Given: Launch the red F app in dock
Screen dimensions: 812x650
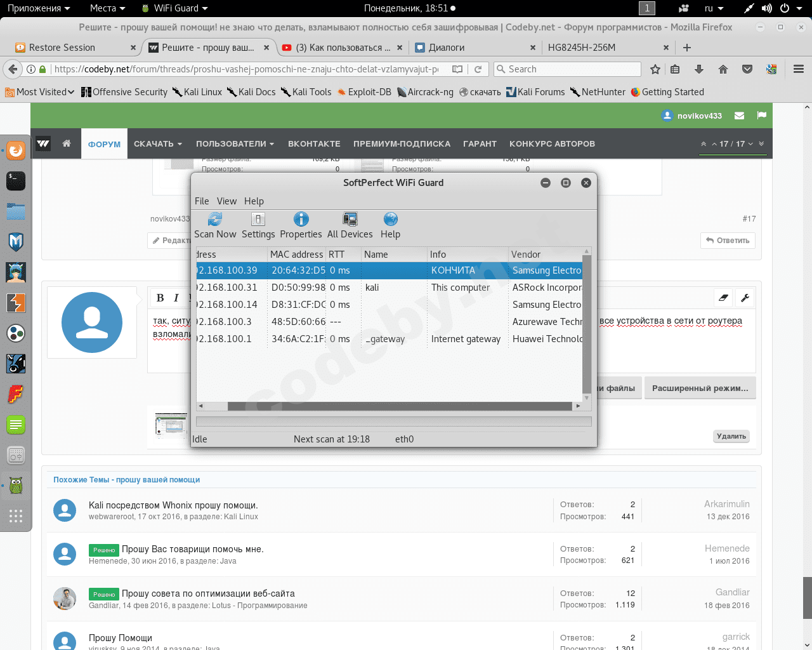Looking at the screenshot, I should click(x=16, y=394).
